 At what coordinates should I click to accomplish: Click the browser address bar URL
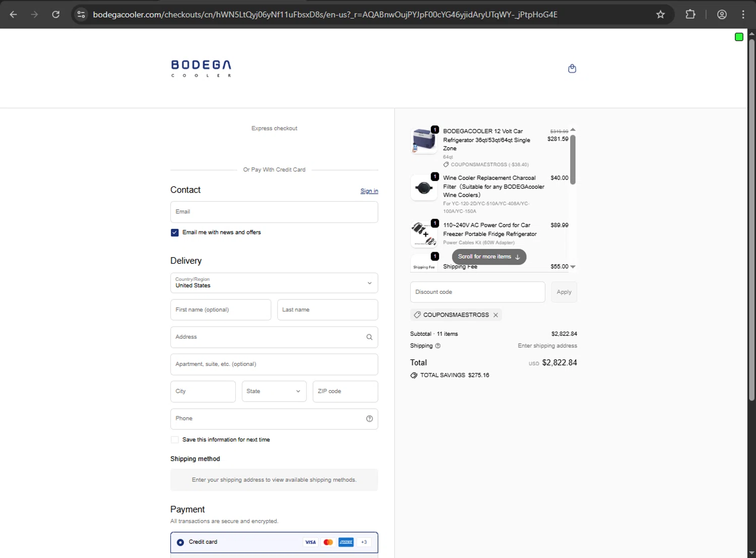[x=325, y=15]
